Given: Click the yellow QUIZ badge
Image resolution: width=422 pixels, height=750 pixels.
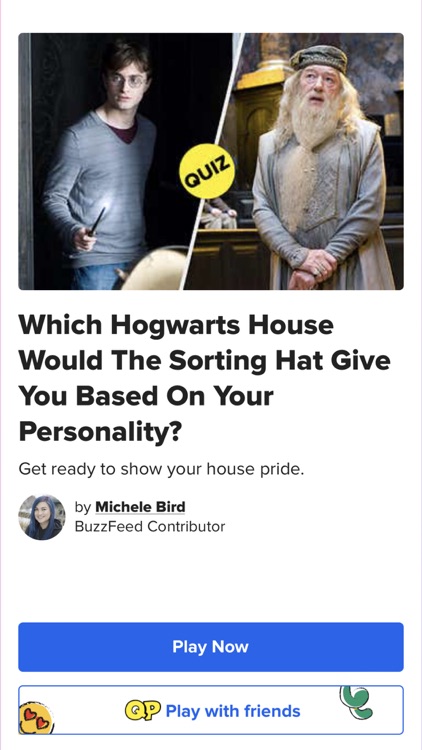Looking at the screenshot, I should point(207,171).
